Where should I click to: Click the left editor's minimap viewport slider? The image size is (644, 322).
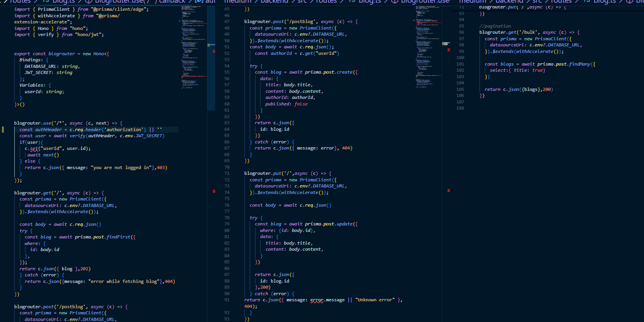[211, 58]
